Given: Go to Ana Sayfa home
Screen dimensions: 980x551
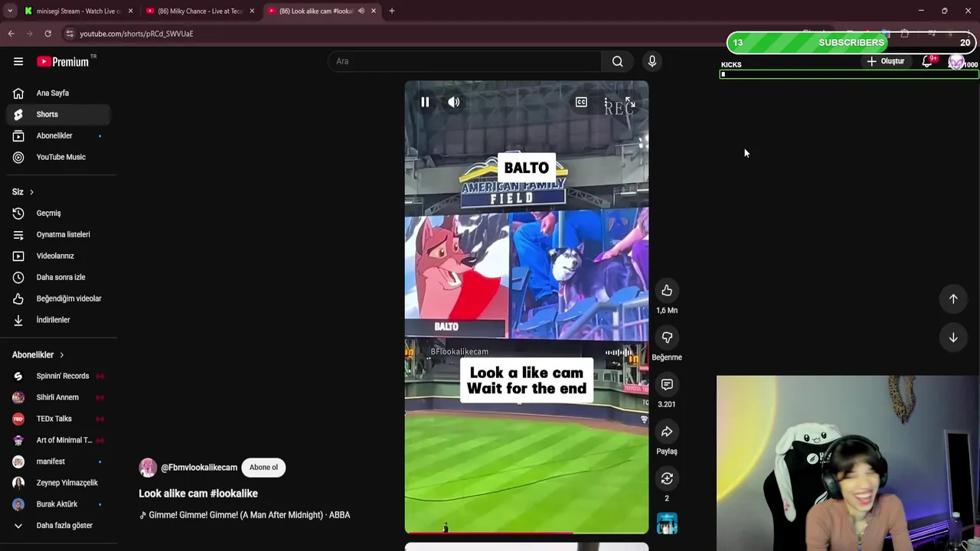Looking at the screenshot, I should pos(58,93).
